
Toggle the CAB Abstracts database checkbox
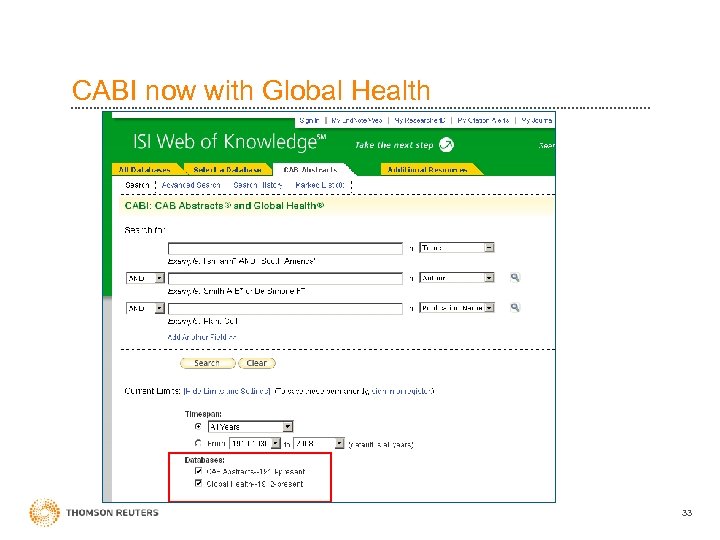click(x=198, y=471)
